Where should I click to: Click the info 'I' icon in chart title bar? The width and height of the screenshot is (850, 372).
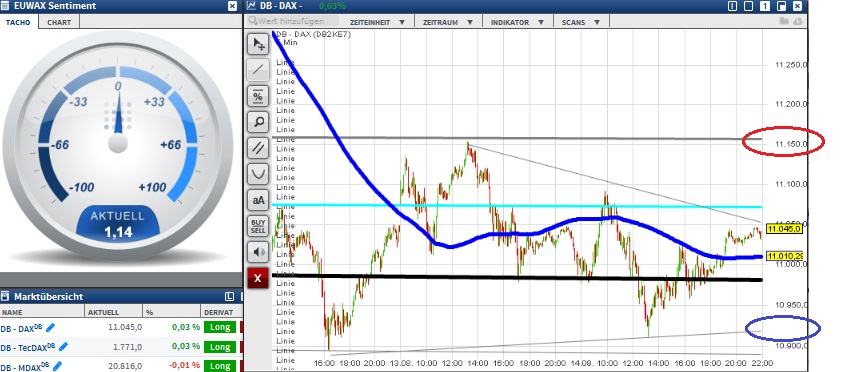(732, 6)
